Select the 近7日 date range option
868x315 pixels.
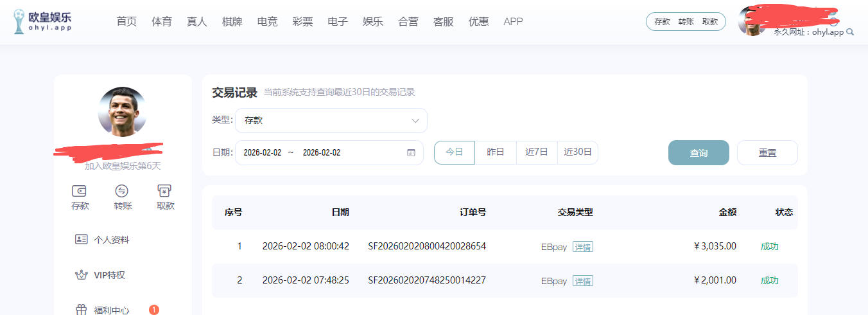pyautogui.click(x=537, y=152)
